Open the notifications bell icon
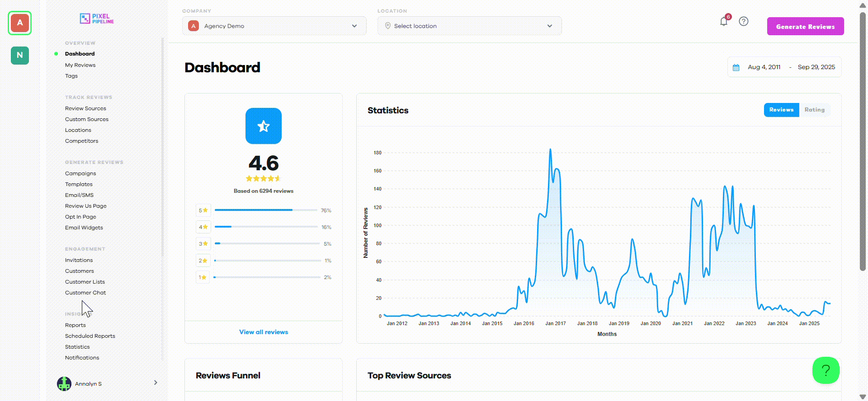Screen dimensions: 868x401 click(x=724, y=22)
